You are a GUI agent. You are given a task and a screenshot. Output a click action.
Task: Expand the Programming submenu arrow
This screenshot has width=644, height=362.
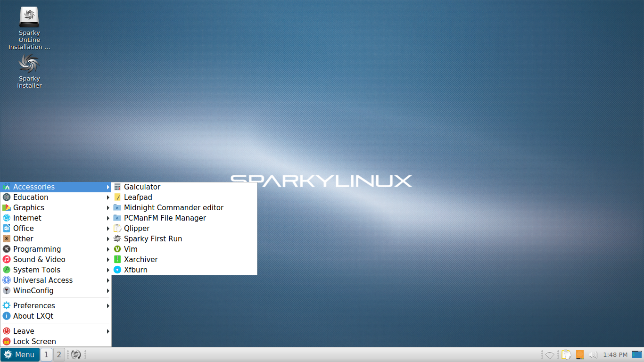point(108,249)
